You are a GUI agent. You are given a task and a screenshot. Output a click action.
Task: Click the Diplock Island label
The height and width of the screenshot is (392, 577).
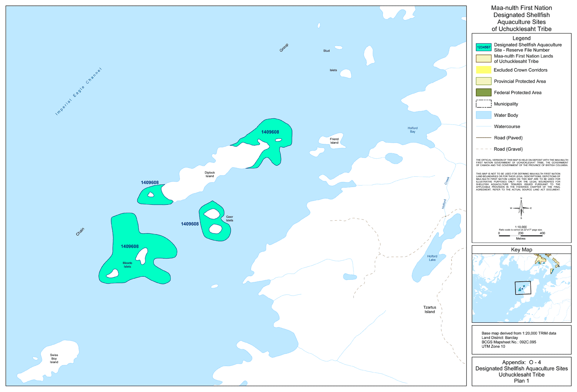pyautogui.click(x=210, y=174)
